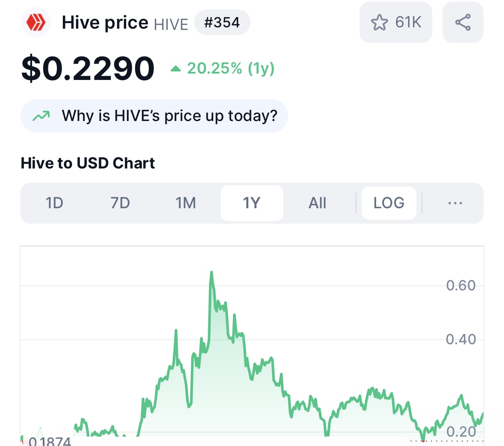Click the 61K watchlist count
This screenshot has height=446, width=504.
coord(408,22)
